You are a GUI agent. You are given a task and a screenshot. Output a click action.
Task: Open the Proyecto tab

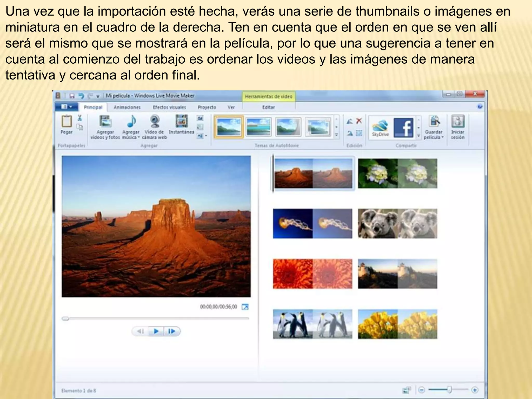pos(207,107)
